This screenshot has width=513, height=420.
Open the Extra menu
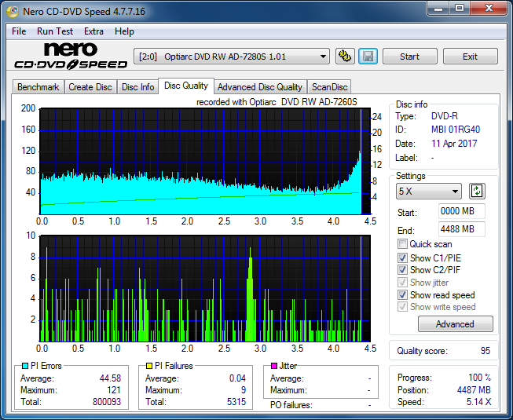pyautogui.click(x=93, y=31)
